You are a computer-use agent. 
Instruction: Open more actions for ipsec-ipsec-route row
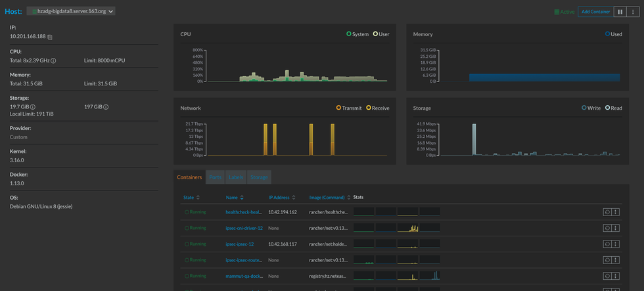[x=615, y=260]
